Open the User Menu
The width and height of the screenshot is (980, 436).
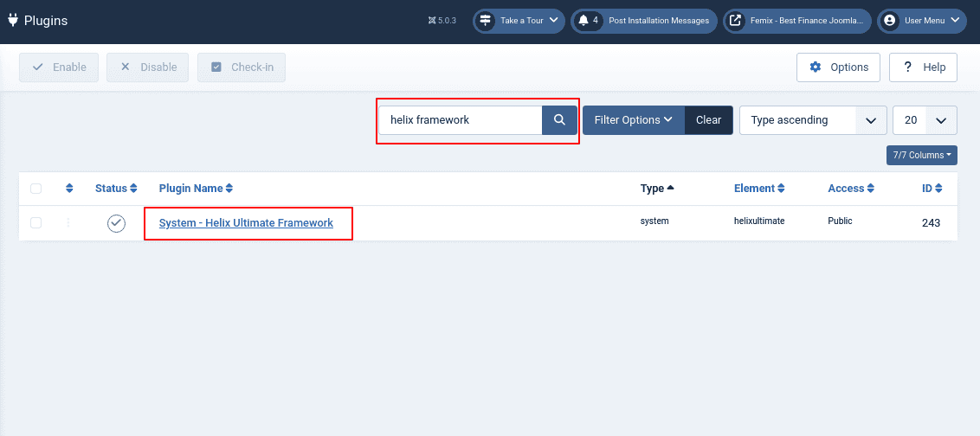coord(921,21)
